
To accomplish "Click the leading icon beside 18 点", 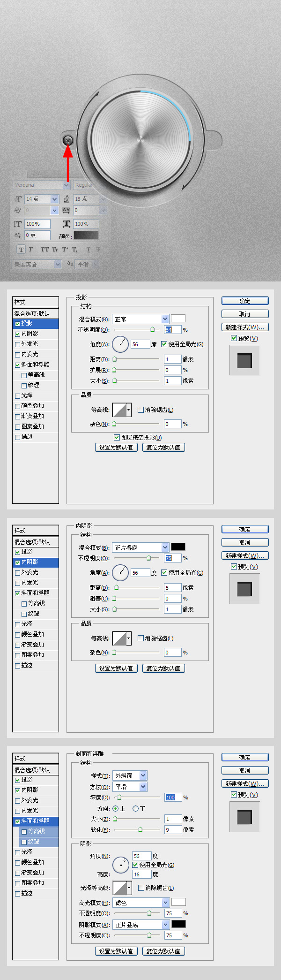I will (67, 199).
